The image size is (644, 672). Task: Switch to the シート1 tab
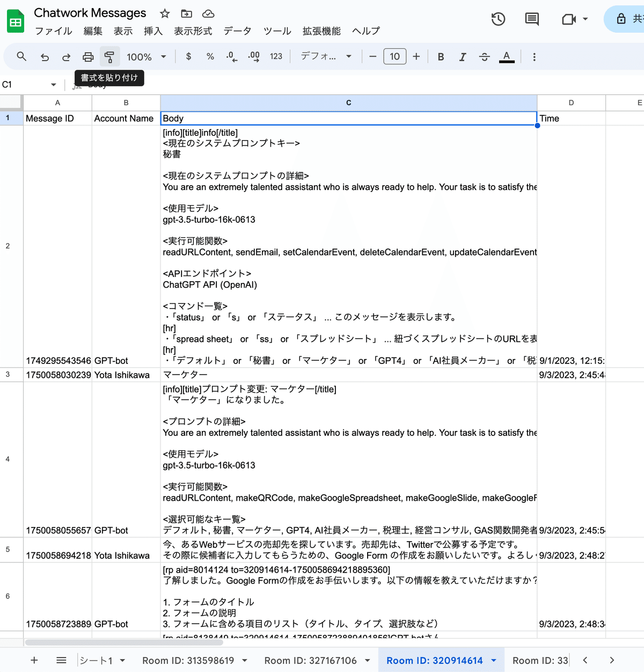98,660
